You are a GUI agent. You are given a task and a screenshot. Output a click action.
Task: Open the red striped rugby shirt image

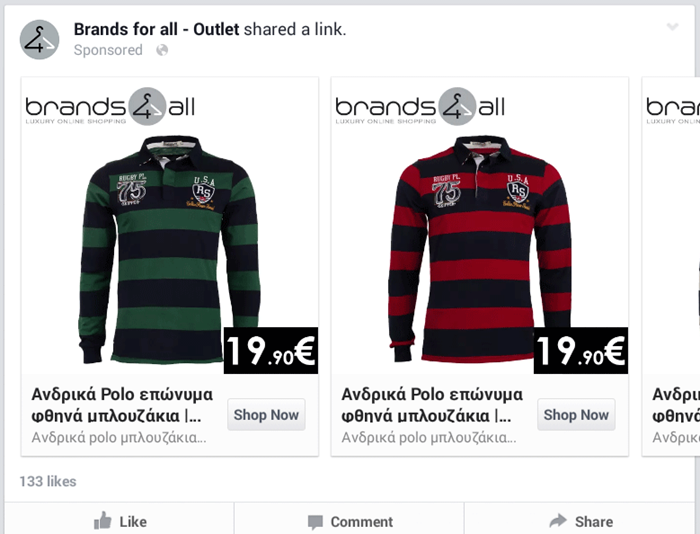[479, 249]
